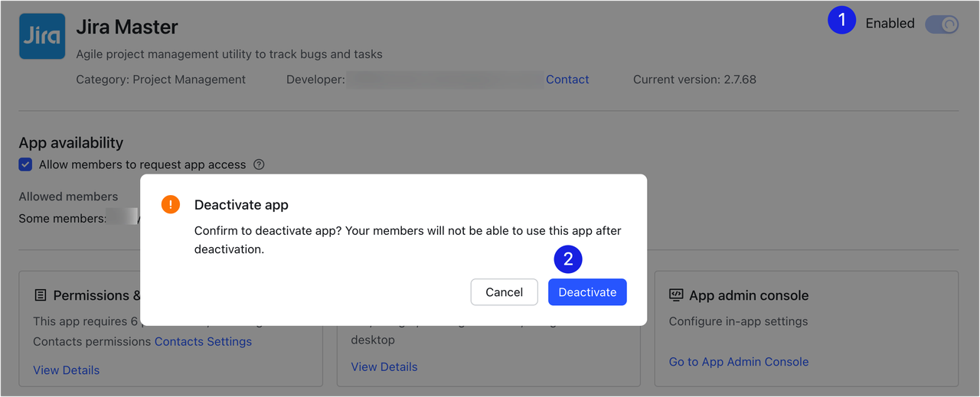Click the Jira Master app title
The height and width of the screenshot is (397, 980).
pos(127,28)
